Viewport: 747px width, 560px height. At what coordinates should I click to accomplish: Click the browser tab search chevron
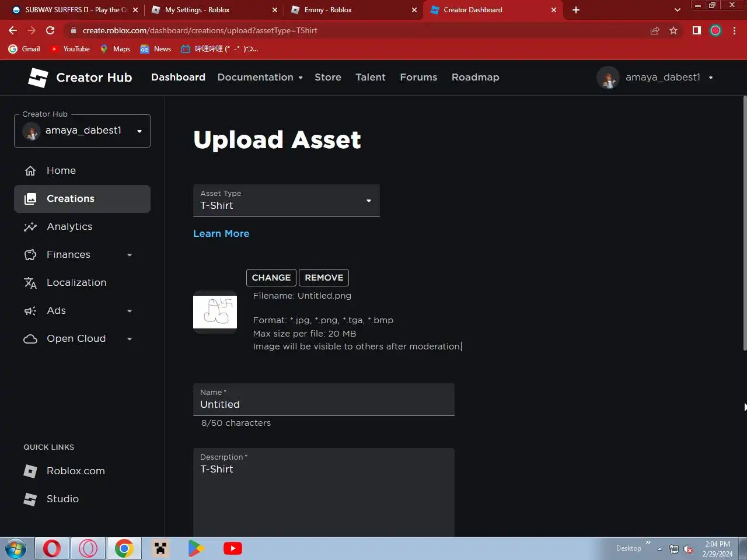[x=677, y=10]
